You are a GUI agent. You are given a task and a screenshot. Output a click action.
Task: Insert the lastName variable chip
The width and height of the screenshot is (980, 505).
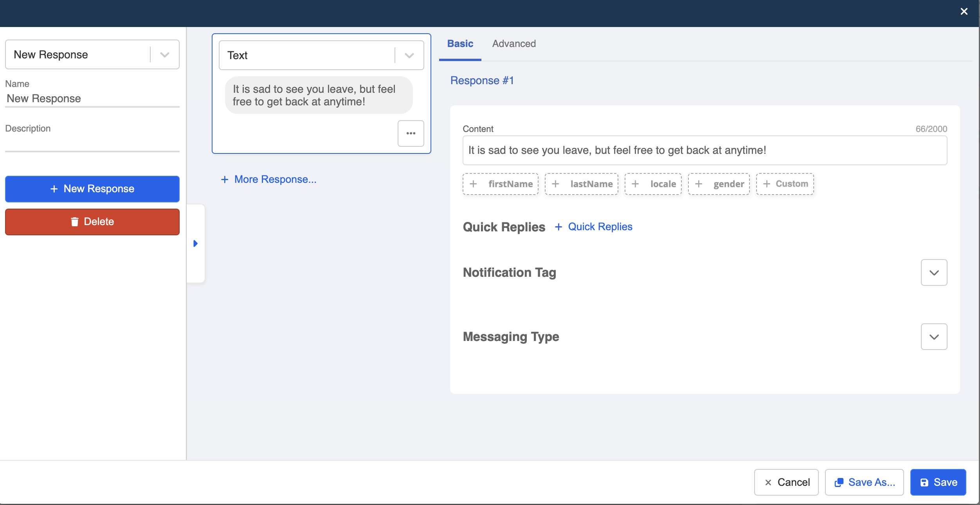coord(582,184)
